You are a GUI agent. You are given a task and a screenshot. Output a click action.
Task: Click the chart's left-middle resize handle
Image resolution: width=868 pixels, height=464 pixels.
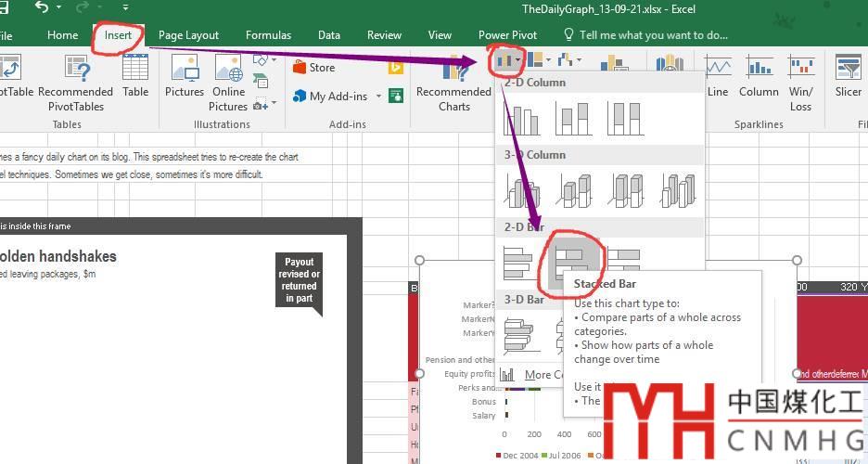click(419, 374)
